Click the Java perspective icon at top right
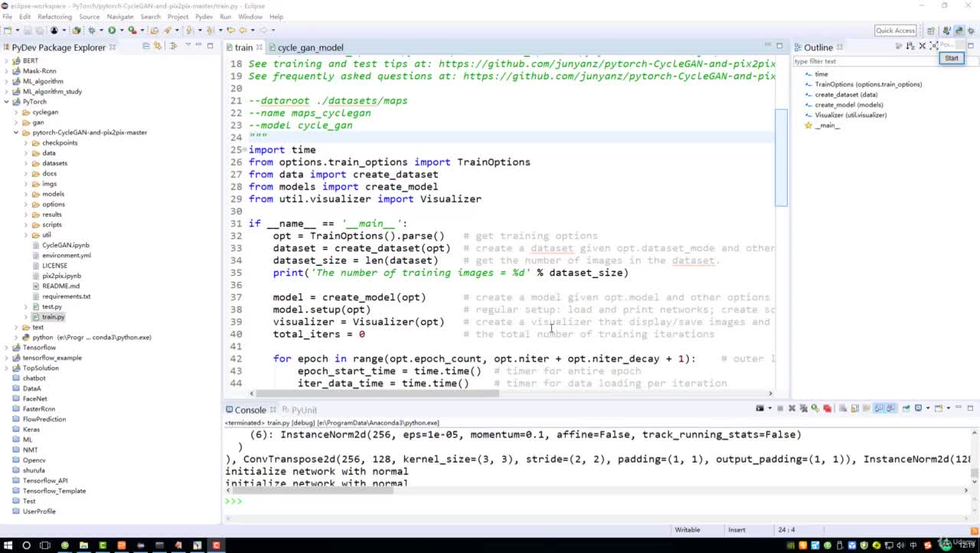The height and width of the screenshot is (553, 980). coord(947,31)
